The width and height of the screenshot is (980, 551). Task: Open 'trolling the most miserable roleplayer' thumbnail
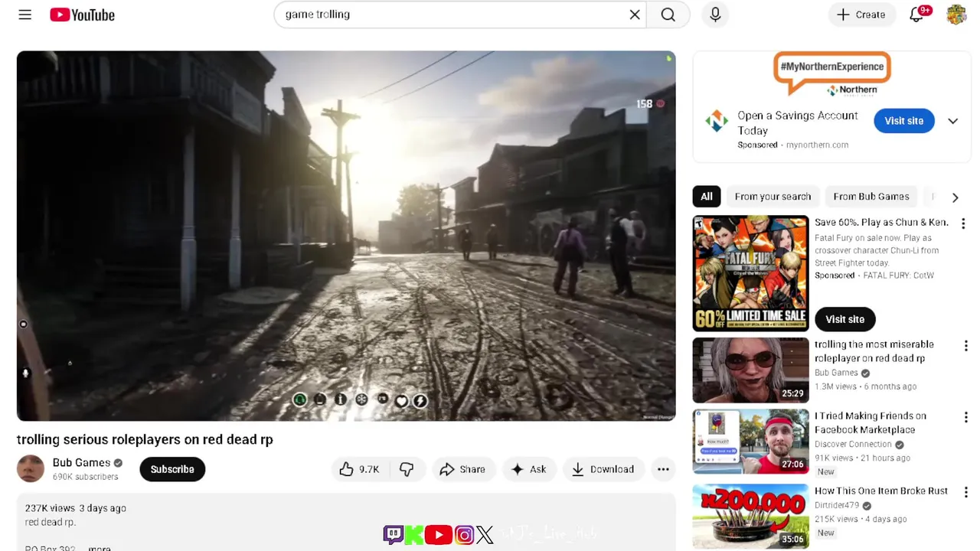click(750, 370)
